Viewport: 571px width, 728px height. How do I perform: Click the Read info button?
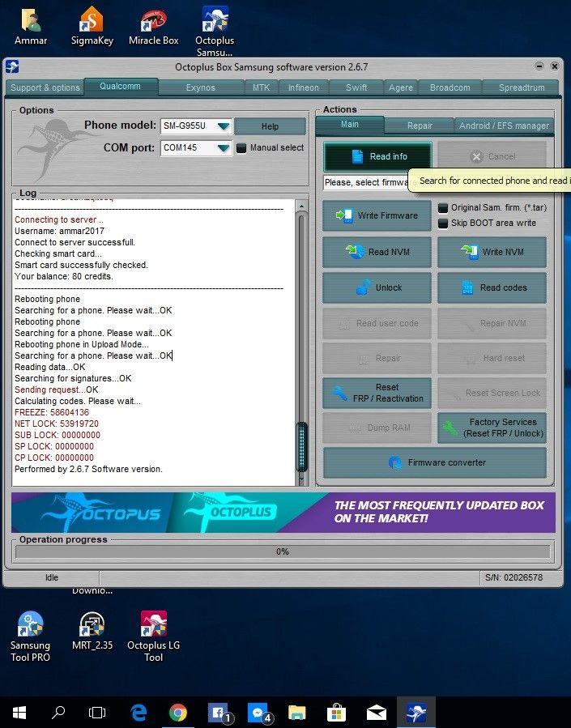tap(377, 156)
